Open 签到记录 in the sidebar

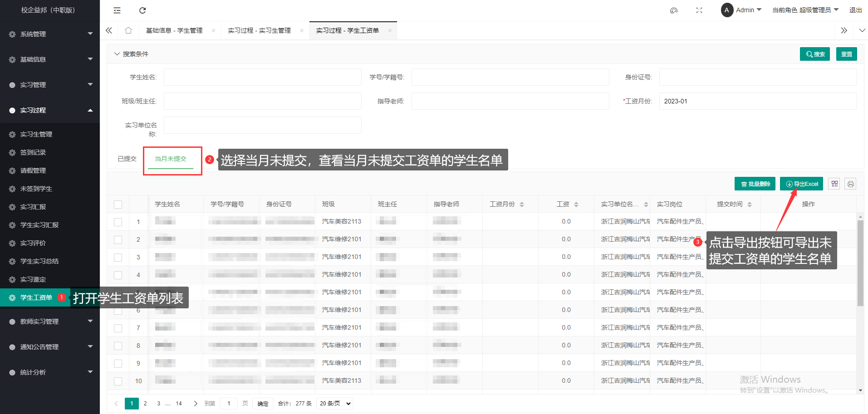pyautogui.click(x=33, y=152)
